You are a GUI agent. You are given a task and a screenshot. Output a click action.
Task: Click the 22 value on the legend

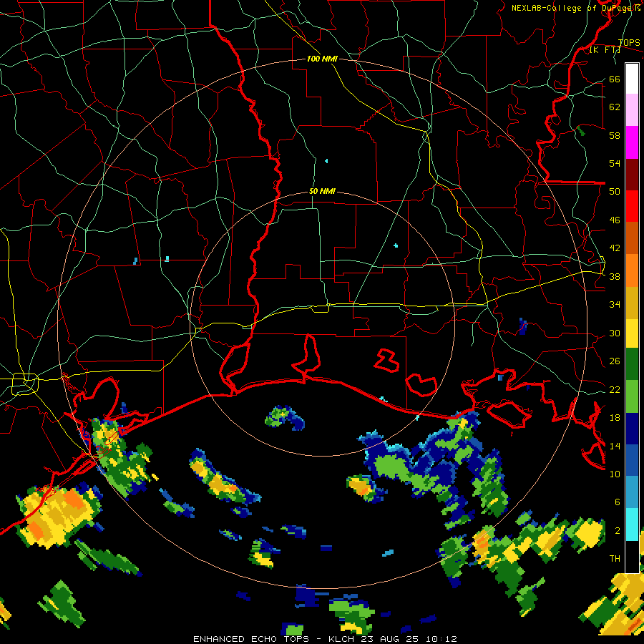615,389
